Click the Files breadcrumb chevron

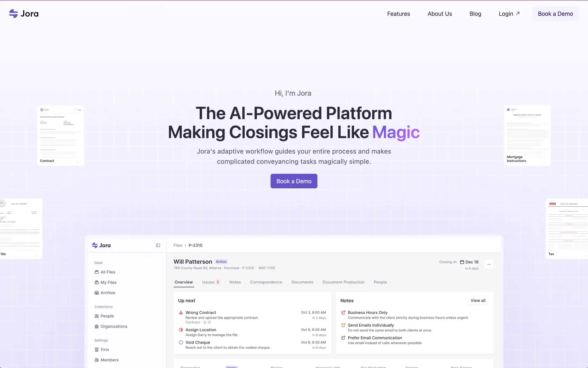coord(185,245)
